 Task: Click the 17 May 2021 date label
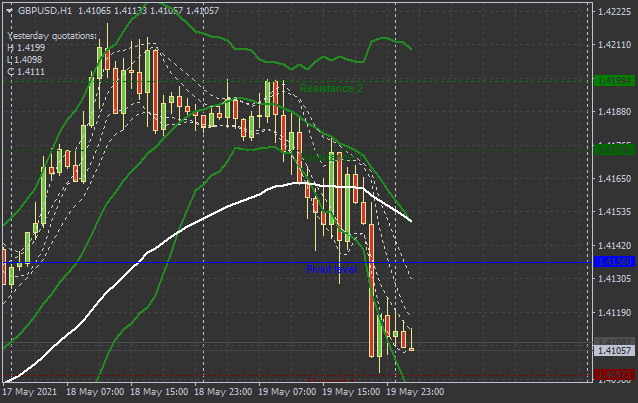30,393
